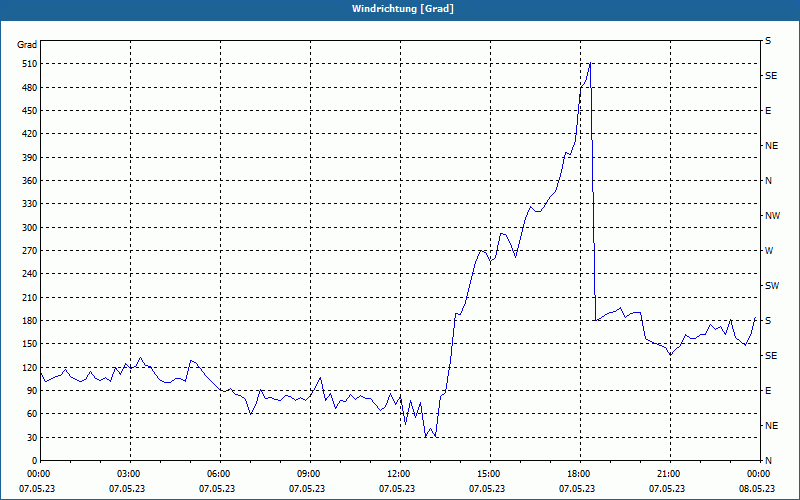Click the W compass label

click(x=769, y=251)
